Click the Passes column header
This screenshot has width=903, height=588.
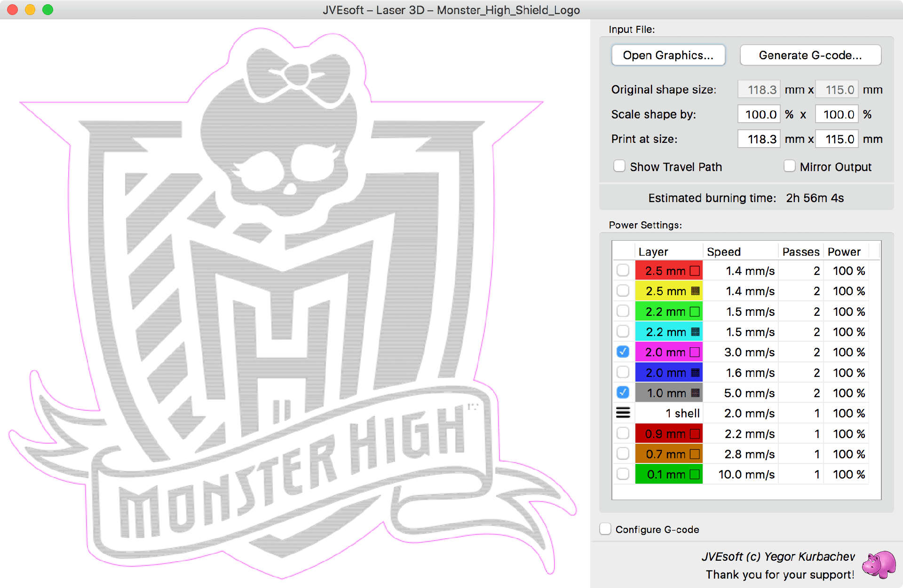point(801,251)
